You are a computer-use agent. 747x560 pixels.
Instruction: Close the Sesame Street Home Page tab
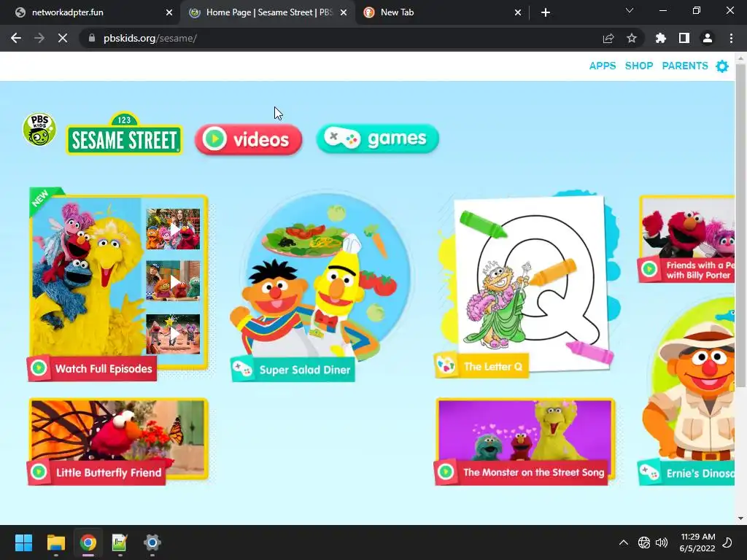pyautogui.click(x=344, y=12)
